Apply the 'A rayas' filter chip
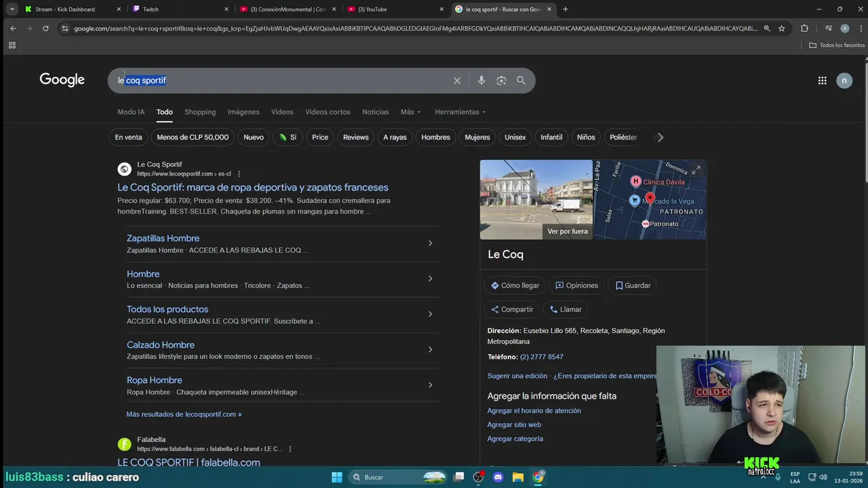Screen dimensions: 868x488 pos(395,138)
